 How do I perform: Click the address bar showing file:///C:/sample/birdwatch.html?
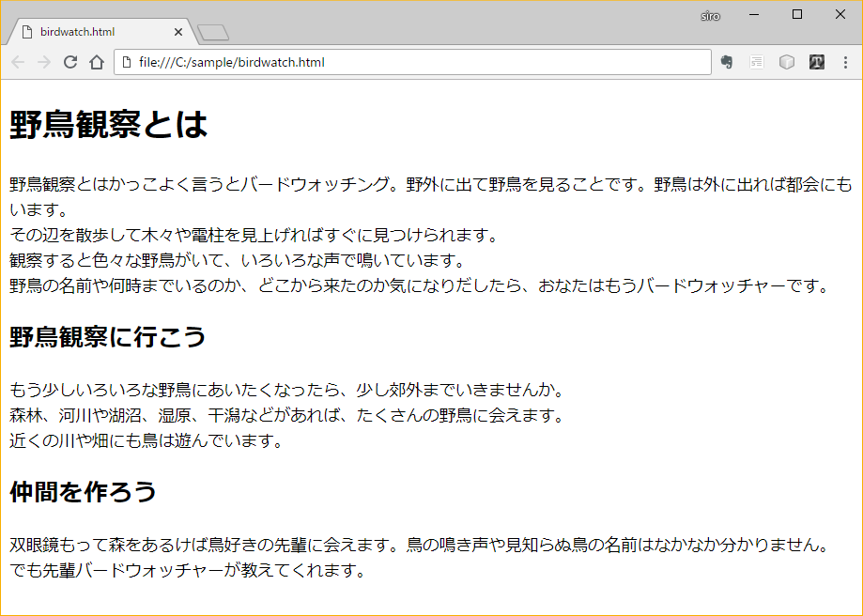click(413, 62)
